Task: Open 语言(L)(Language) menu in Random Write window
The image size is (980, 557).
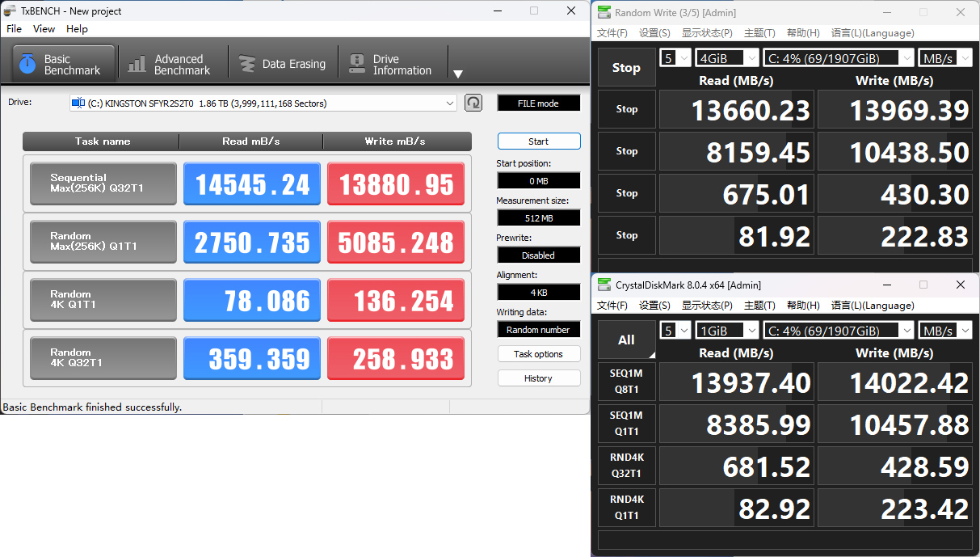Action: pos(873,33)
